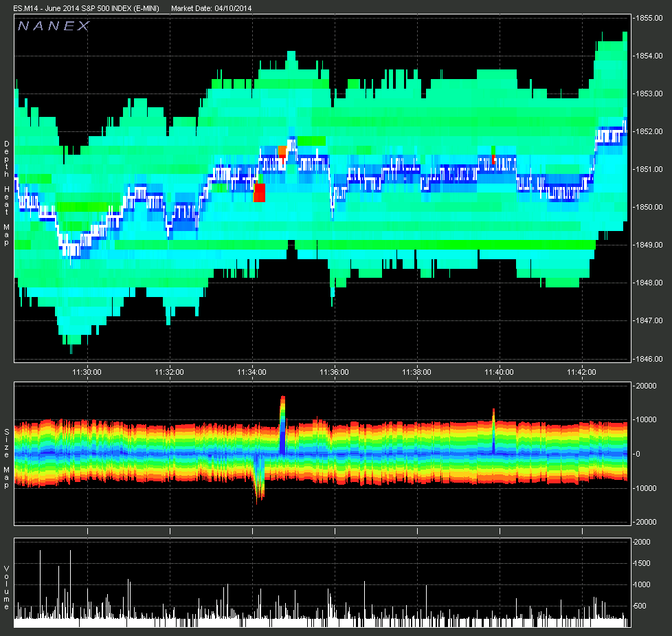Click the 11:30:00 time axis label
This screenshot has width=672, height=636.
(87, 372)
